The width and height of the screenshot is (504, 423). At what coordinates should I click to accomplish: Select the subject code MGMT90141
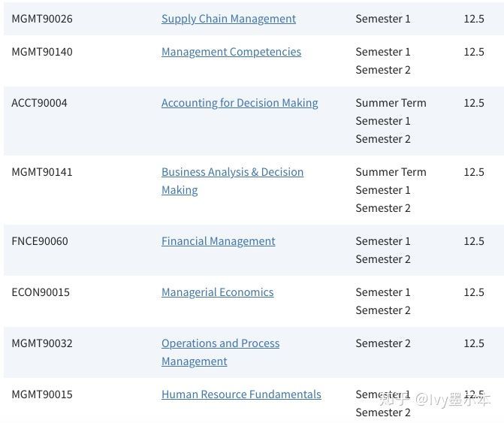coord(42,172)
